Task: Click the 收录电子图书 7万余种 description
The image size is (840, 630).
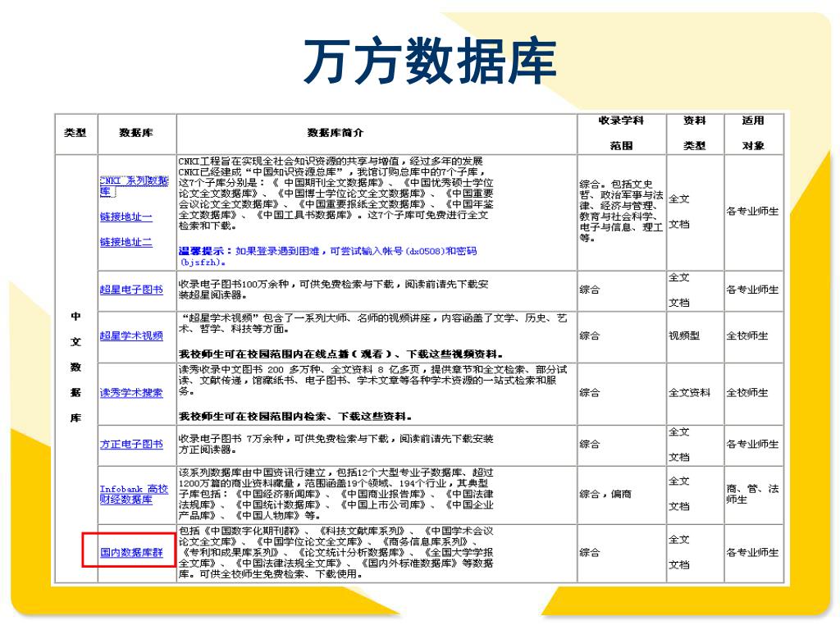Action: coord(336,444)
